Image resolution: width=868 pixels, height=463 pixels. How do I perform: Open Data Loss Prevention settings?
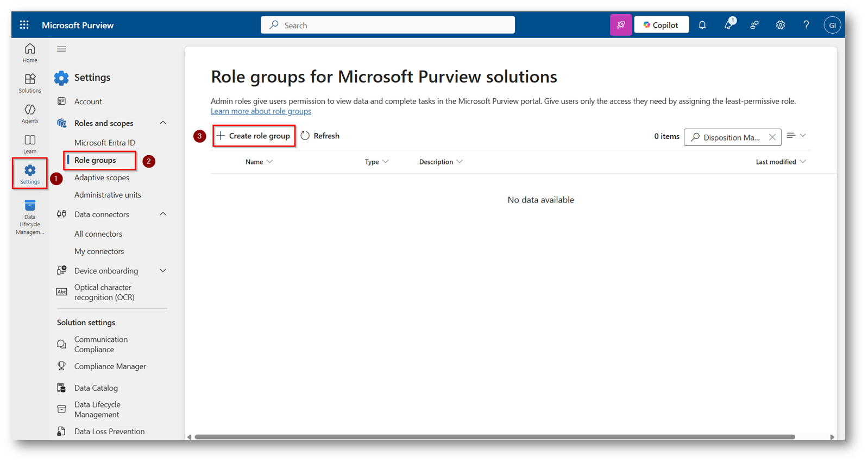109,432
